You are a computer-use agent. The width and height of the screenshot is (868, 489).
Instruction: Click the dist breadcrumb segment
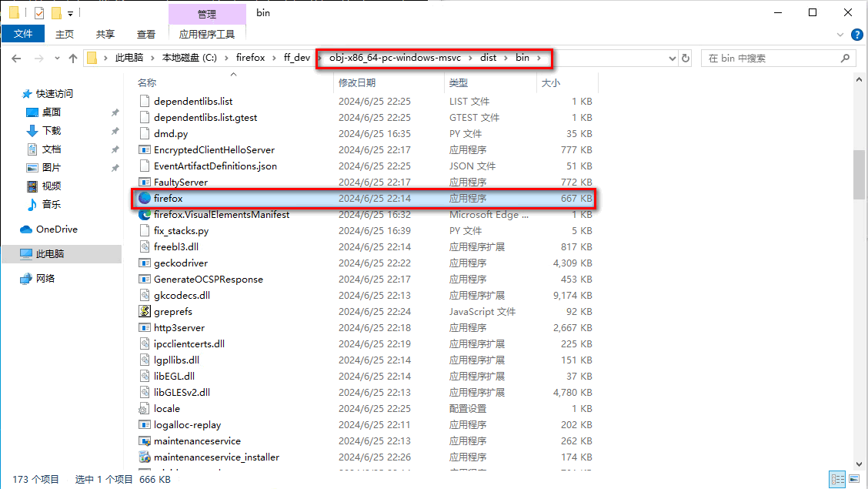488,58
